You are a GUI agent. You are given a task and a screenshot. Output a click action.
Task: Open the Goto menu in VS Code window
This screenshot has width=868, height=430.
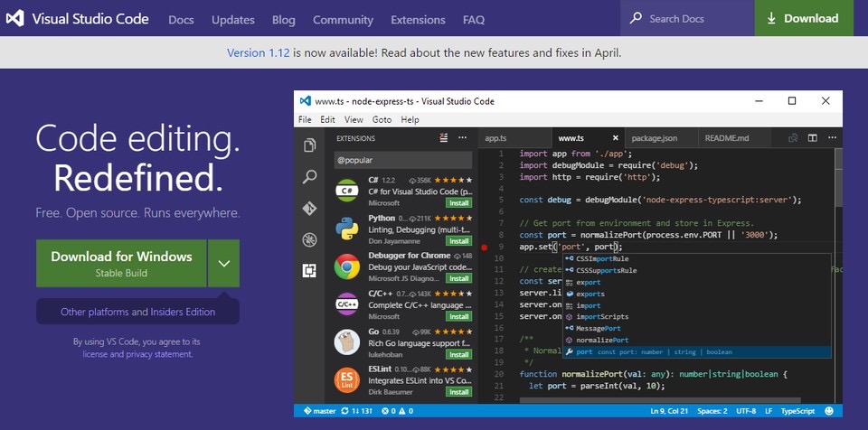(382, 119)
